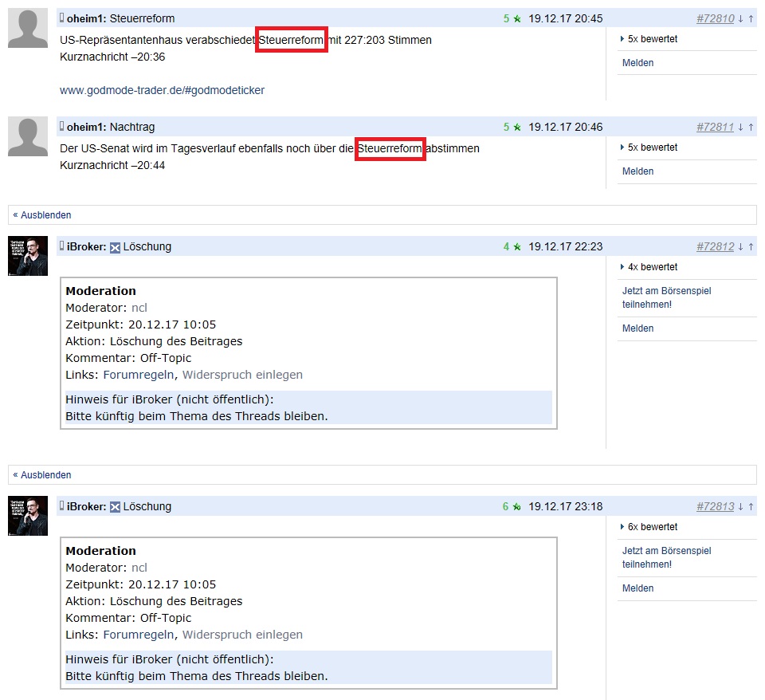Click the down arrow next to #72812

pos(740,246)
